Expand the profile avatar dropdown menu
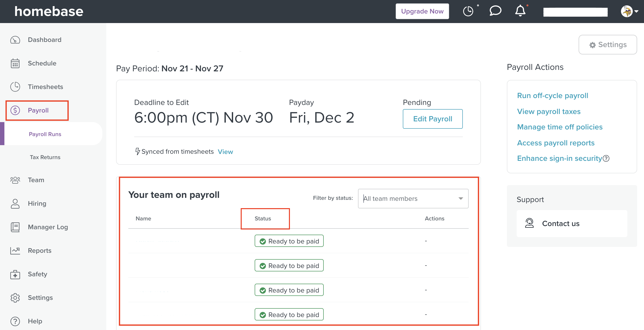644x330 pixels. (630, 11)
